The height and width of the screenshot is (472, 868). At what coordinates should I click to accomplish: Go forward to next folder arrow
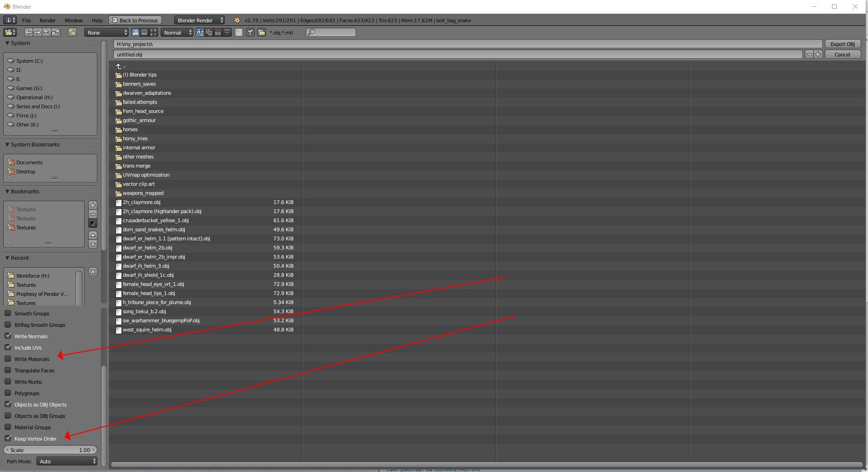37,32
